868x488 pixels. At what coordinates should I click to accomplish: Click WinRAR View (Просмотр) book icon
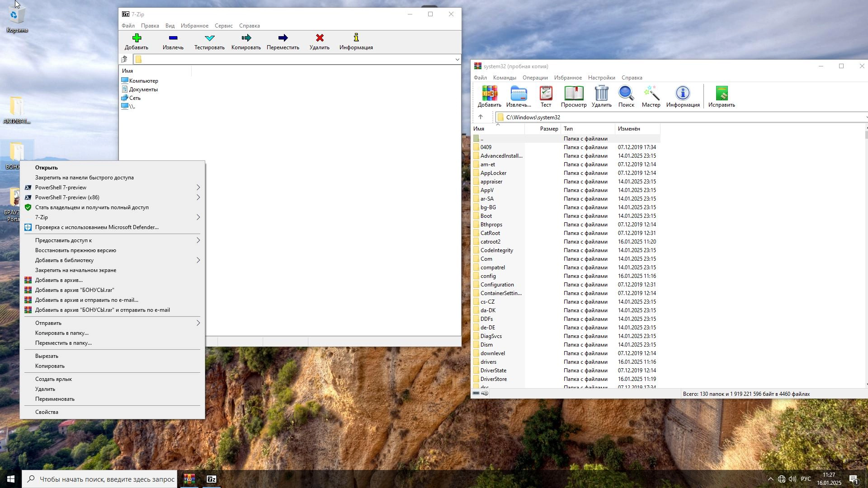click(x=574, y=94)
